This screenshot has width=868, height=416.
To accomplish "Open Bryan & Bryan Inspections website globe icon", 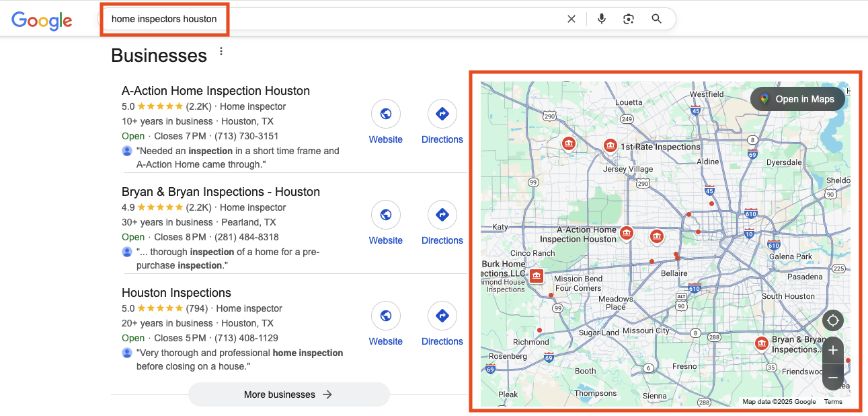I will point(386,215).
